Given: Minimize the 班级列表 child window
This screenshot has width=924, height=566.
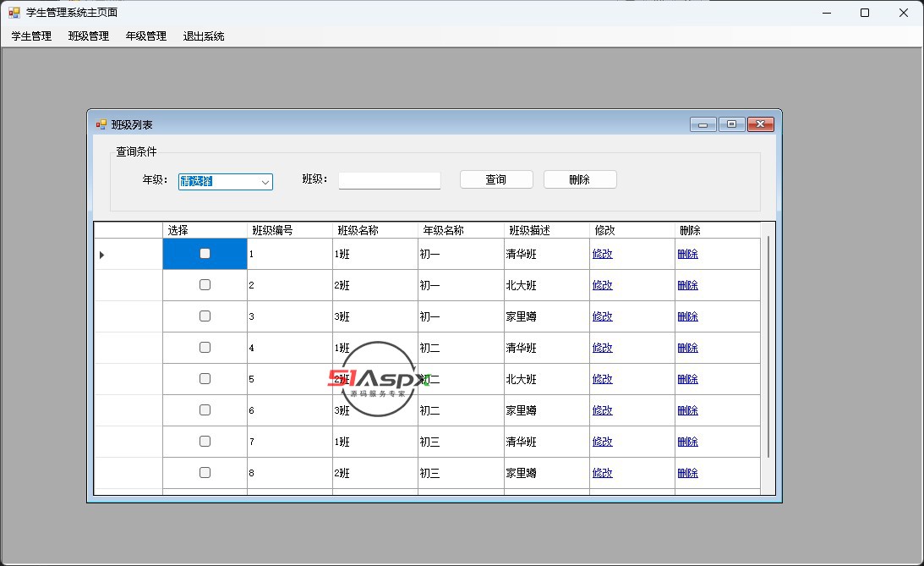Looking at the screenshot, I should 703,124.
